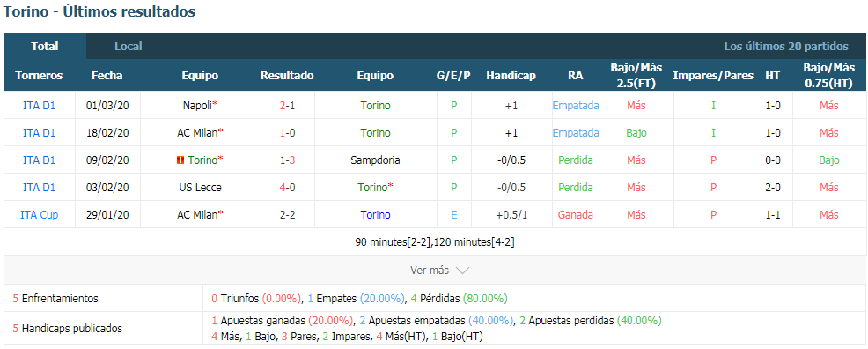The image size is (868, 349).
Task: Click the blue Torino name in cup row
Action: [x=375, y=214]
